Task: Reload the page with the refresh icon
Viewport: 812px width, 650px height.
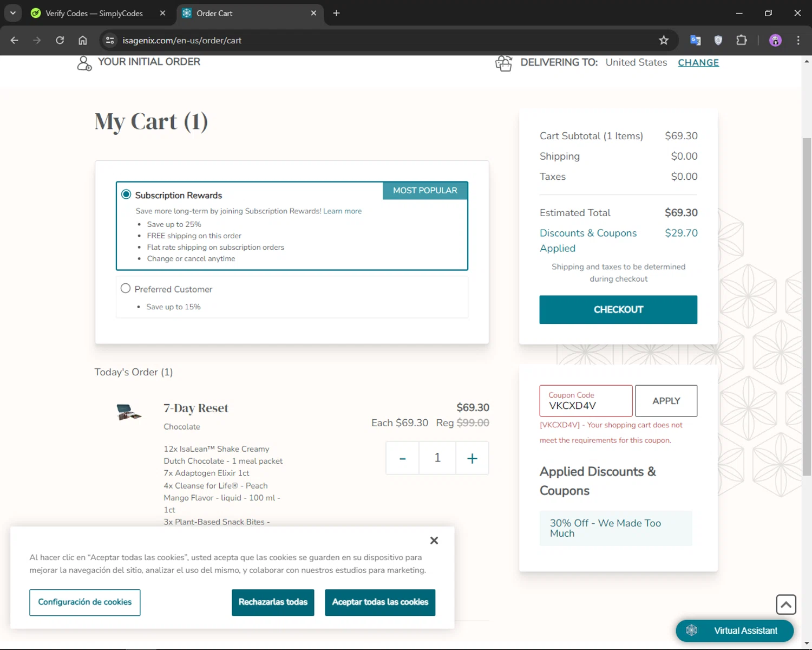Action: point(60,40)
